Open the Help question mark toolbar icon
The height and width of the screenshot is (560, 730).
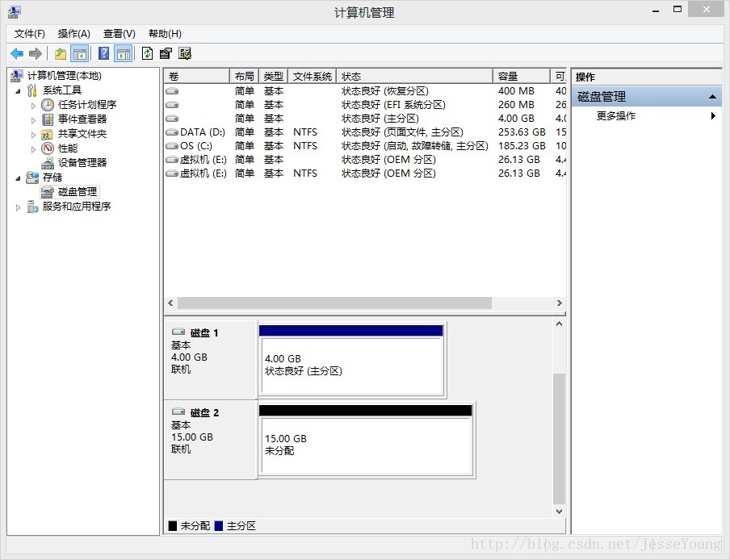[x=104, y=53]
